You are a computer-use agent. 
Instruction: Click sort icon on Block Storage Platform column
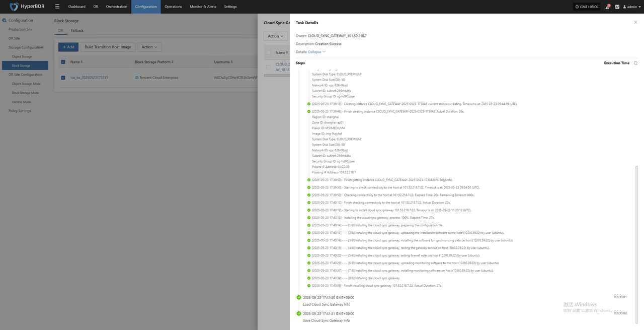click(173, 62)
